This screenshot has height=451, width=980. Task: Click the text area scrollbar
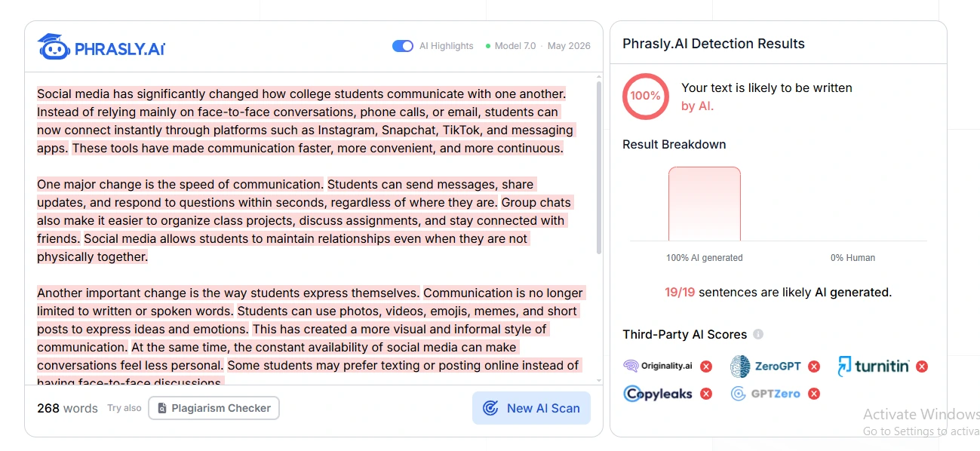tap(599, 167)
